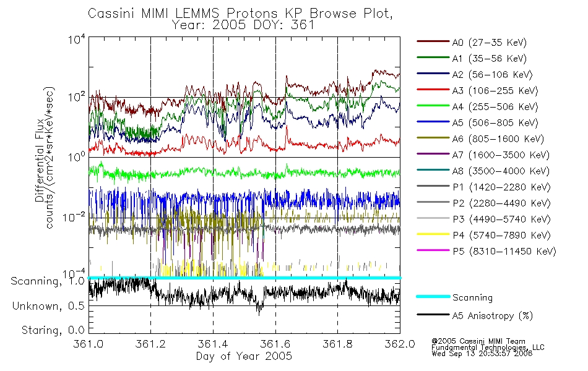The height and width of the screenshot is (371, 588).
Task: Click the 10^-2 y-axis tick label
Action: point(74,217)
